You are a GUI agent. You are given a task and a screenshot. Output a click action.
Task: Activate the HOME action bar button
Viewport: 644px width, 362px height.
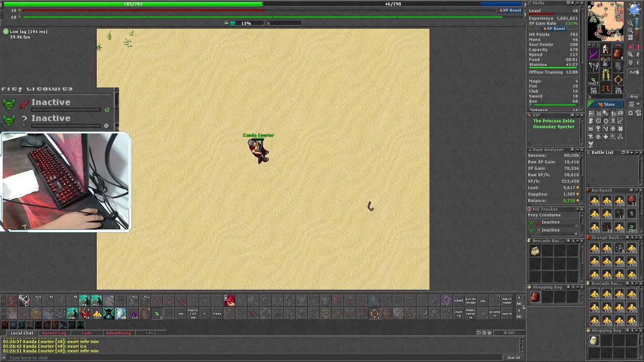(458, 301)
